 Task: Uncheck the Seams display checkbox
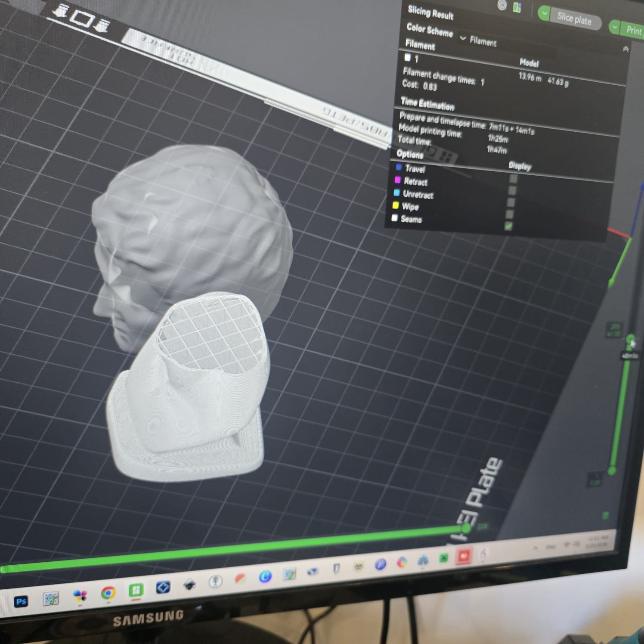point(508,226)
